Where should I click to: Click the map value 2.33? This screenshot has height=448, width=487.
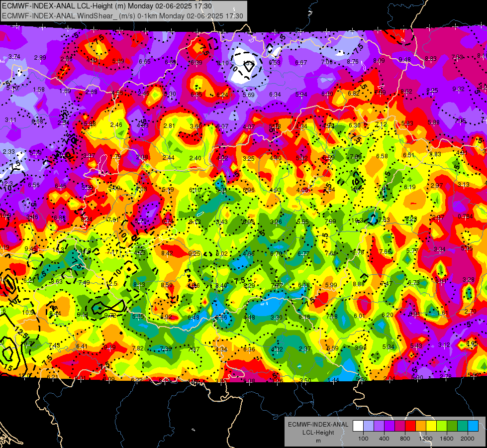(x=8, y=152)
